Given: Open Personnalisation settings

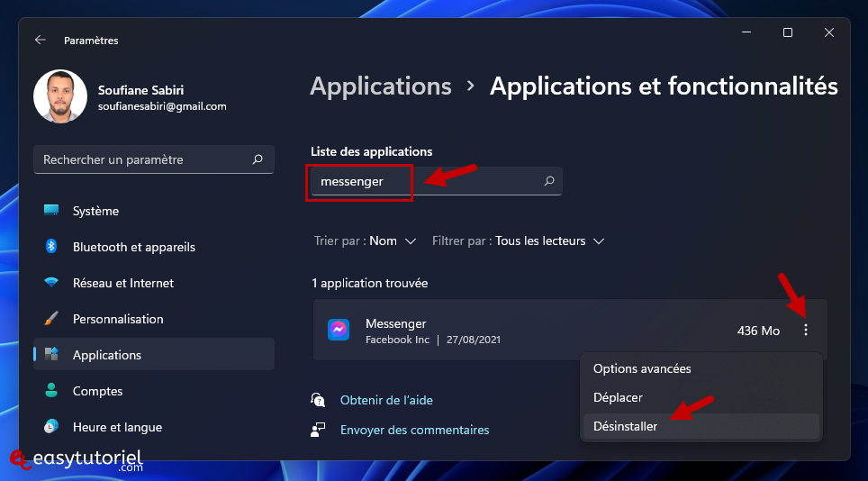Looking at the screenshot, I should (x=154, y=319).
